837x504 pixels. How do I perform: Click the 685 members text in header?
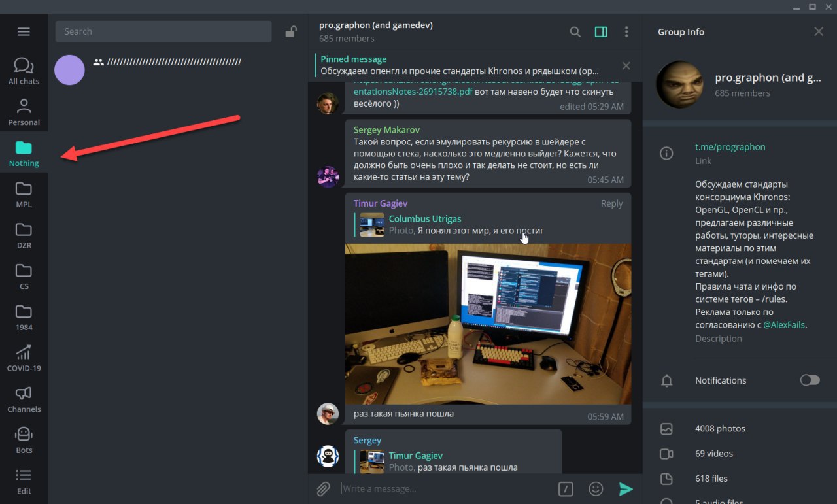[x=347, y=39]
